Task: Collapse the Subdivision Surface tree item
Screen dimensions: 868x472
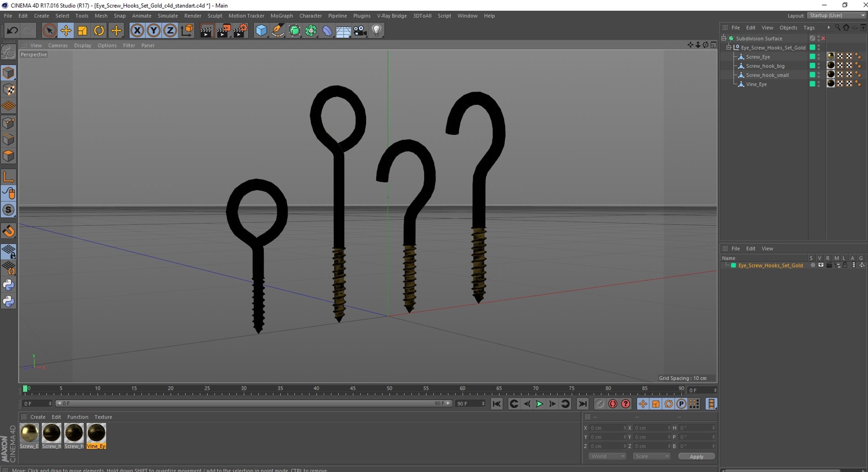Action: (x=724, y=38)
